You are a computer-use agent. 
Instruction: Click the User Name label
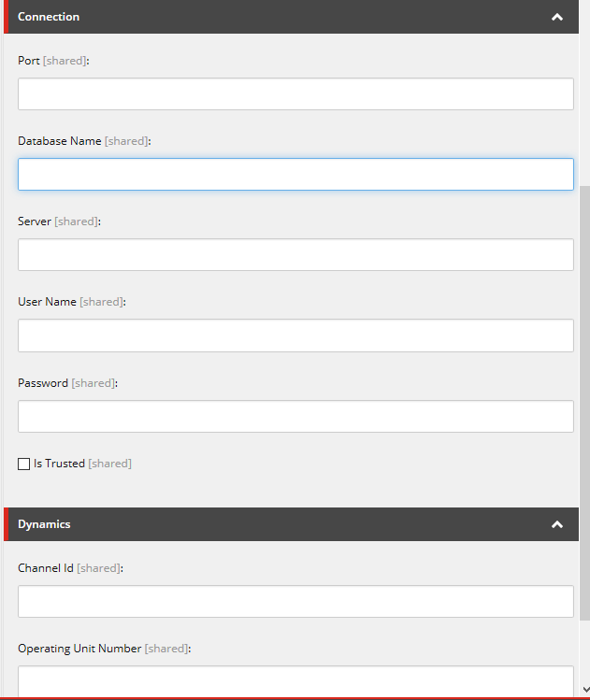coord(47,301)
